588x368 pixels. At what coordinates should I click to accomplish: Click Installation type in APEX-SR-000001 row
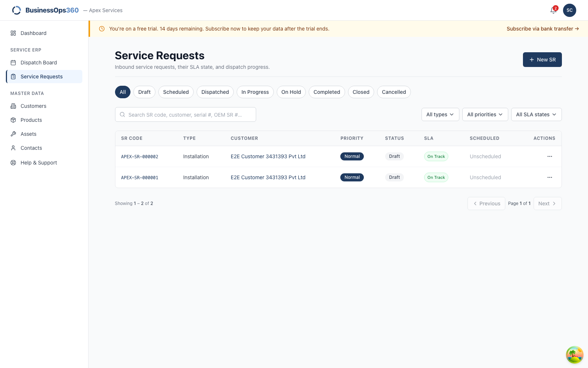(196, 177)
